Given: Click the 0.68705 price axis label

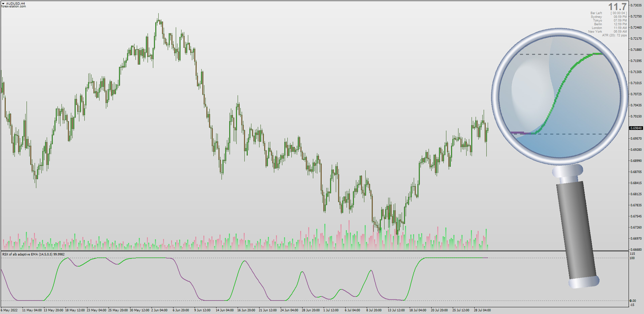Looking at the screenshot, I should point(636,172).
